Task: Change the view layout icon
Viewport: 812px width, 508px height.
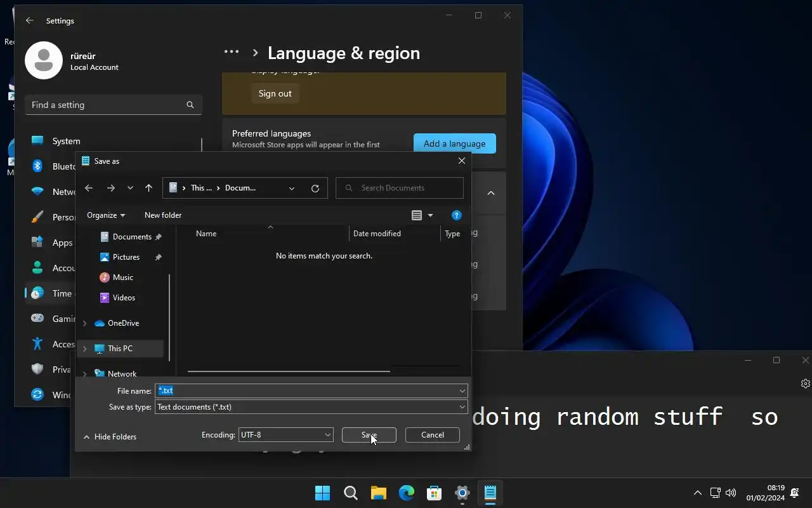Action: [x=417, y=215]
